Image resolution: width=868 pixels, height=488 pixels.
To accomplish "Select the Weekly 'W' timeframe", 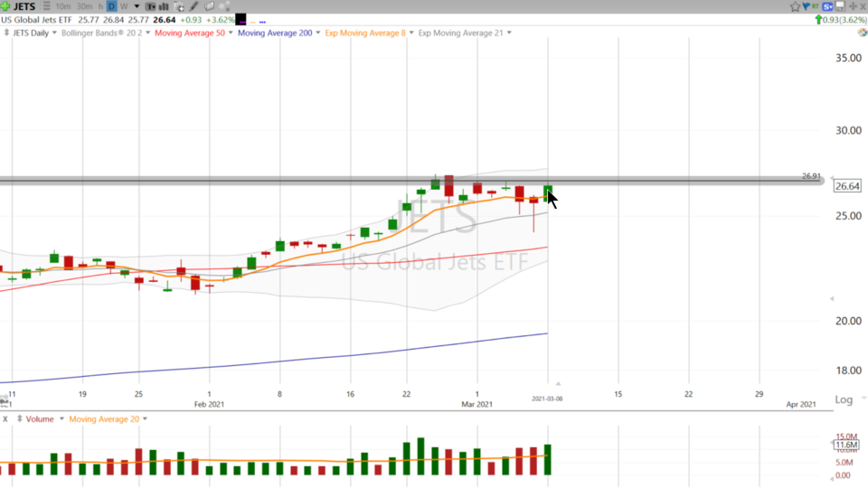I will pos(124,6).
